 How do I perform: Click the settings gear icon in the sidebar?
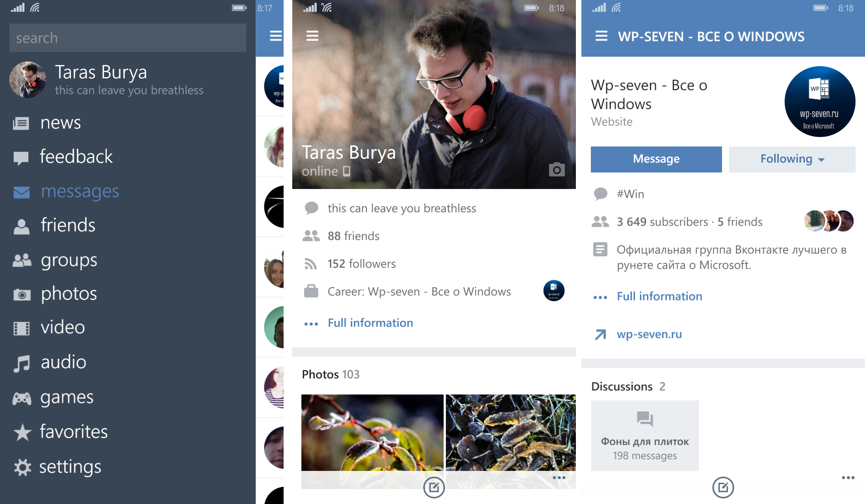[x=22, y=467]
